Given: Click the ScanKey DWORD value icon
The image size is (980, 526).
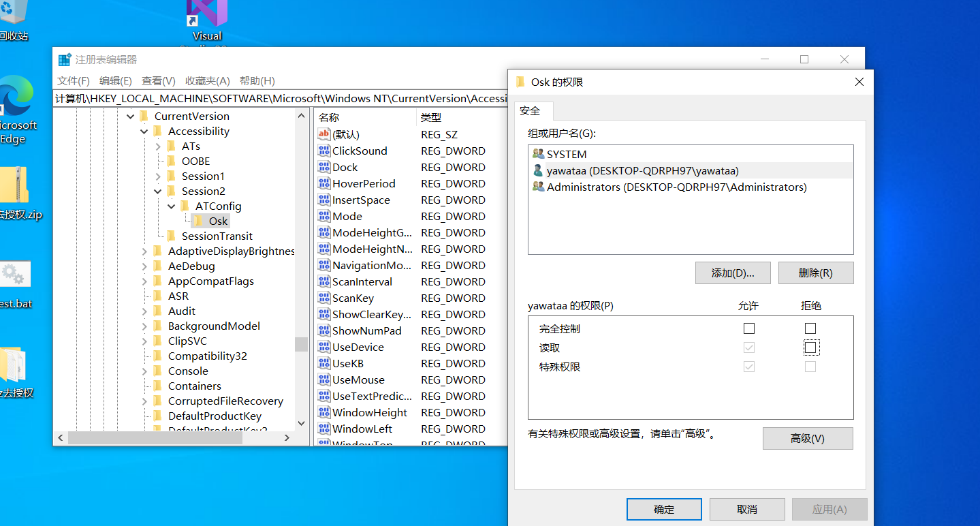Looking at the screenshot, I should click(x=324, y=298).
